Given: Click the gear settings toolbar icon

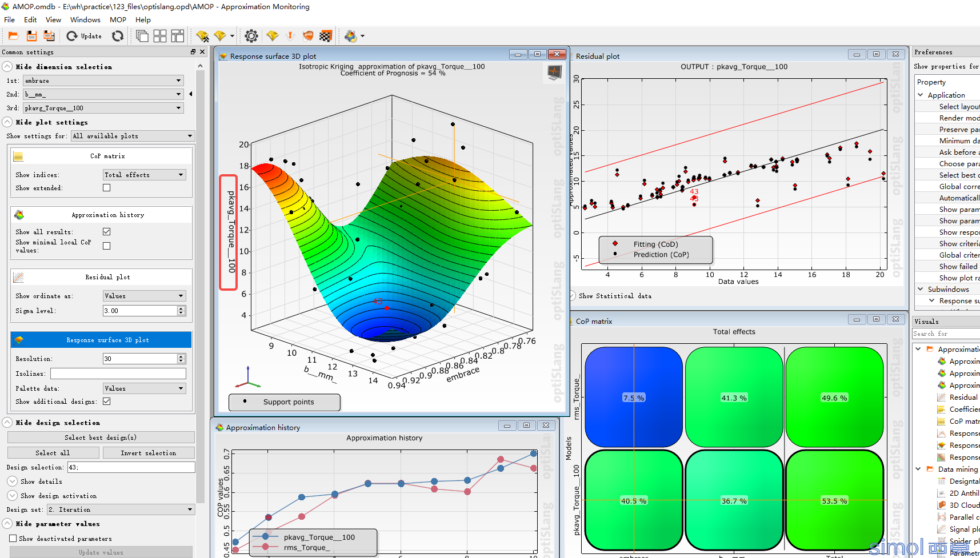Looking at the screenshot, I should 251,36.
